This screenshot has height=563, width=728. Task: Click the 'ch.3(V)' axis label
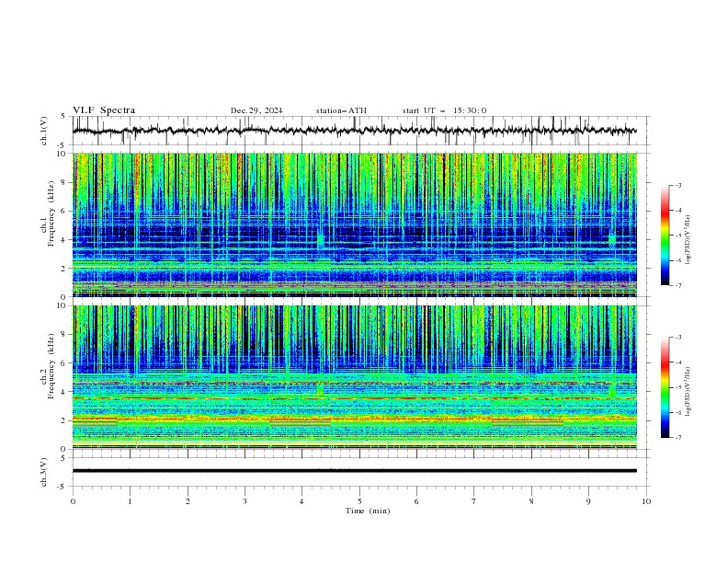(44, 472)
